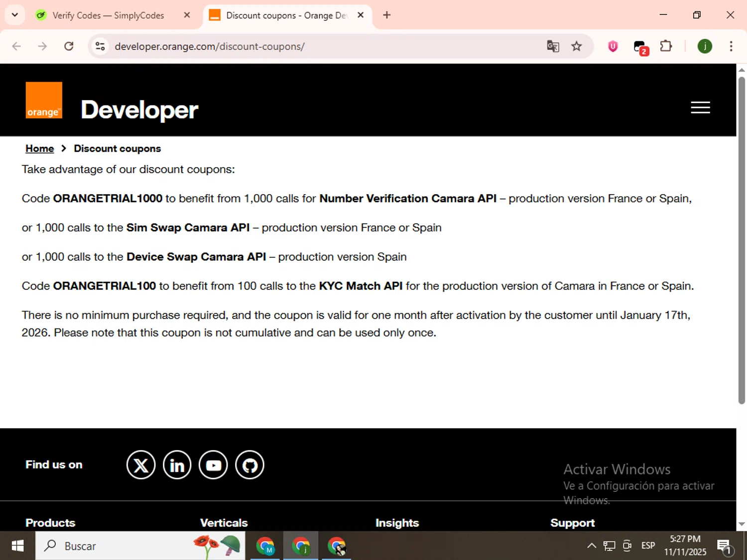Image resolution: width=747 pixels, height=560 pixels.
Task: Open a new browser tab
Action: coord(386,15)
